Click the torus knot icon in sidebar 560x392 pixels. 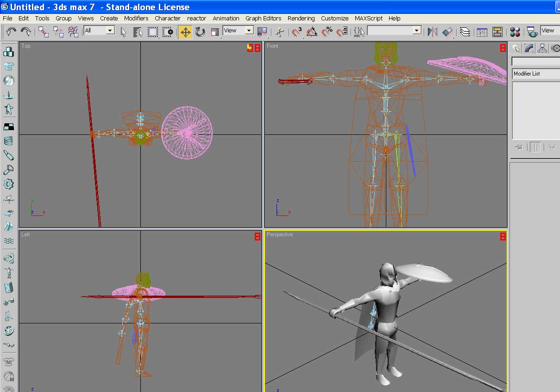[8, 258]
